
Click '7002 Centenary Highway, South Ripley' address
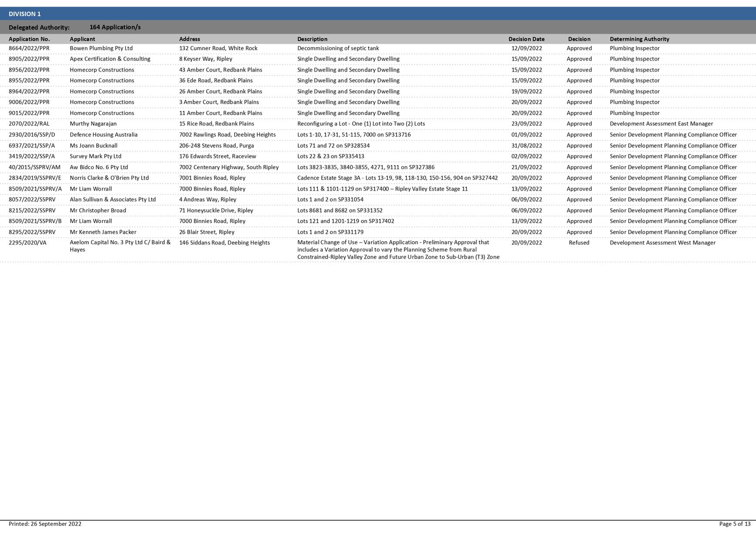coord(229,167)
